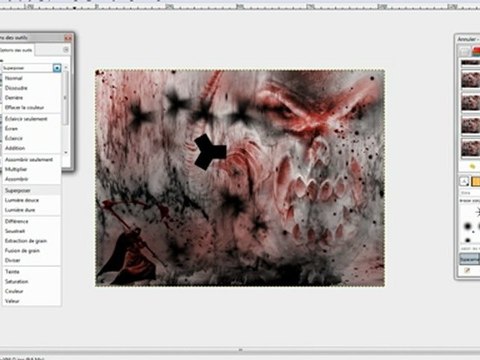Open the fonts tab with A icon

point(465,181)
